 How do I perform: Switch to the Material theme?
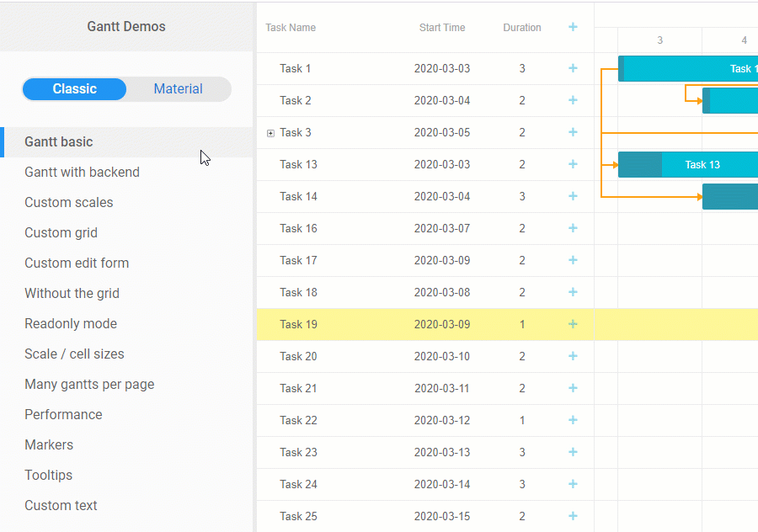coord(178,88)
